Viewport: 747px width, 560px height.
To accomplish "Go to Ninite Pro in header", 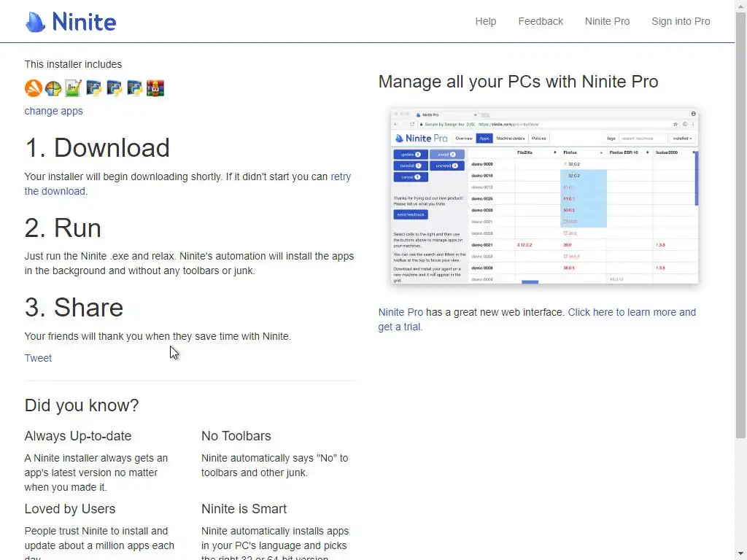I will [607, 21].
